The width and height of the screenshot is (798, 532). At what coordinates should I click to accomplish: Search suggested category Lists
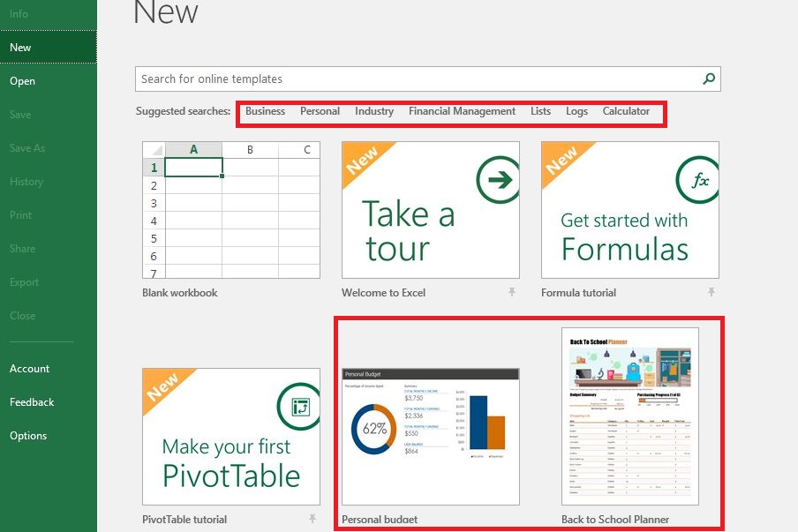tap(540, 111)
